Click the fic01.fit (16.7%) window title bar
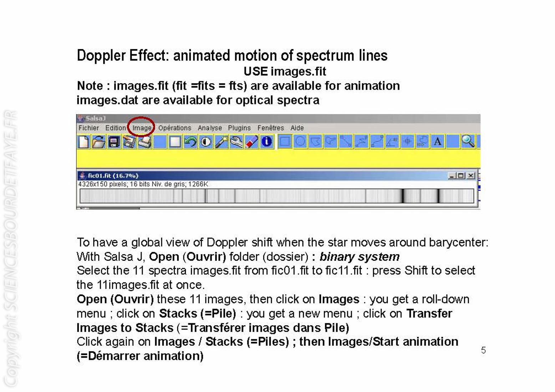This screenshot has height=392, width=555. point(277,175)
